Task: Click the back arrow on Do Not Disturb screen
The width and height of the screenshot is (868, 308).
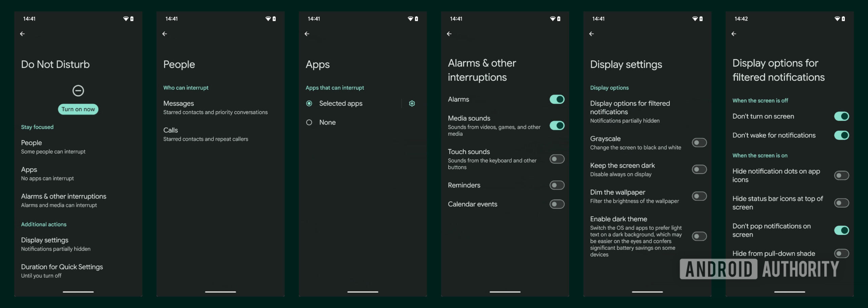Action: point(23,34)
